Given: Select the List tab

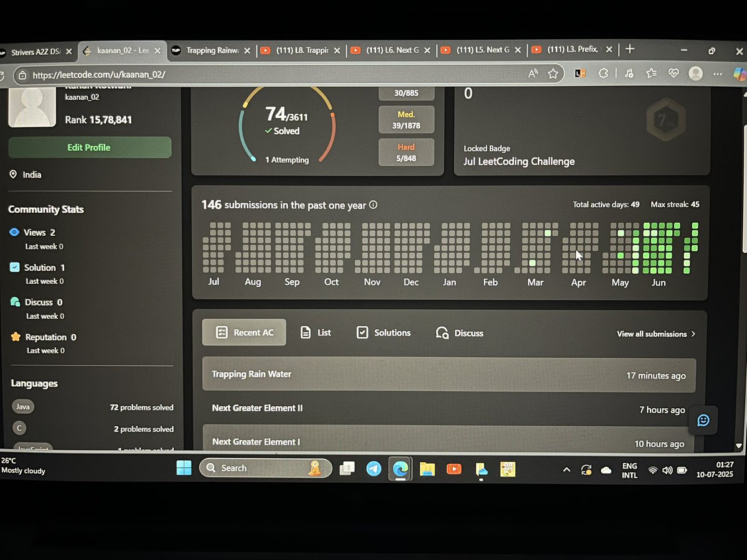Looking at the screenshot, I should pos(316,332).
